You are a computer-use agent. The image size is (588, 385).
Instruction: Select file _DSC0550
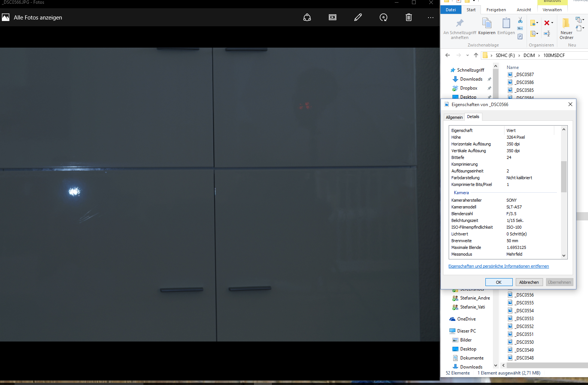tap(524, 342)
